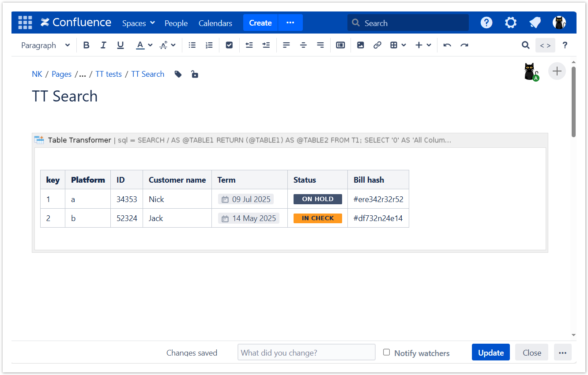Open the Confluence app switcher grid
588x375 pixels.
point(25,22)
